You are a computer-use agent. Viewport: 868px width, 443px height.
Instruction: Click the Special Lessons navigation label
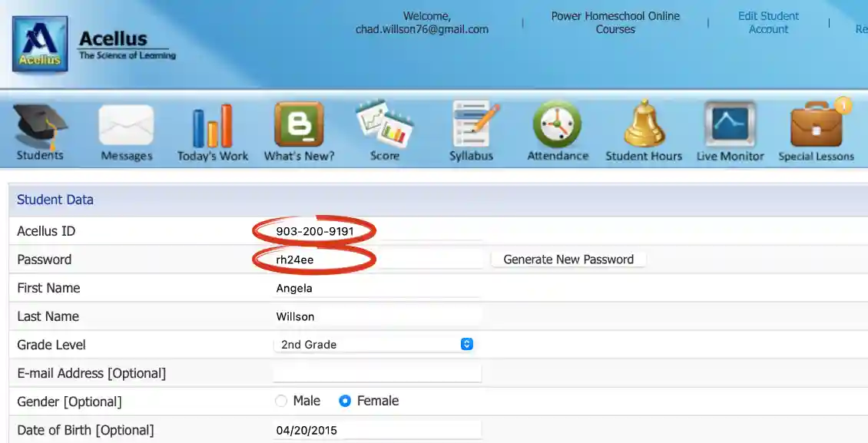click(x=816, y=156)
